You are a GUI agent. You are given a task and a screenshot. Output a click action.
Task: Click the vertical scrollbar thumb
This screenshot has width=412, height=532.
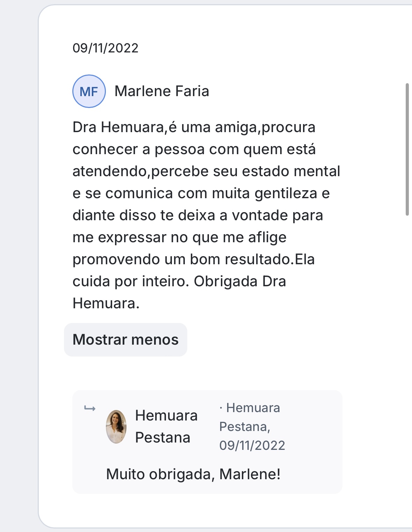pos(407,149)
